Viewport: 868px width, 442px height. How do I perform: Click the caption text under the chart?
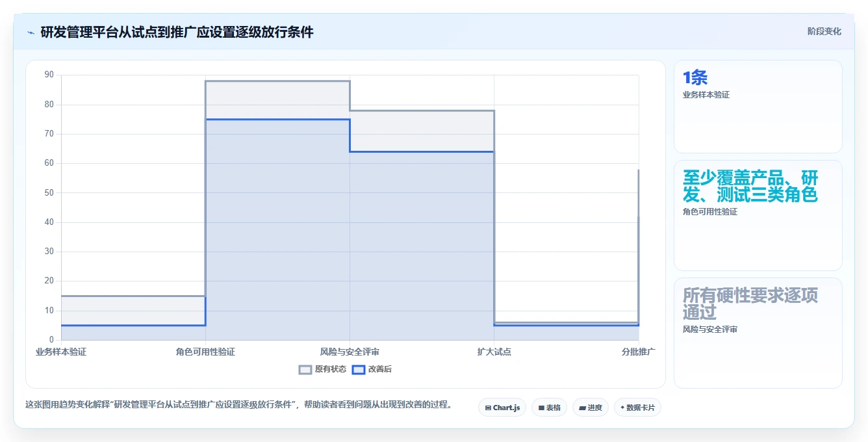238,404
